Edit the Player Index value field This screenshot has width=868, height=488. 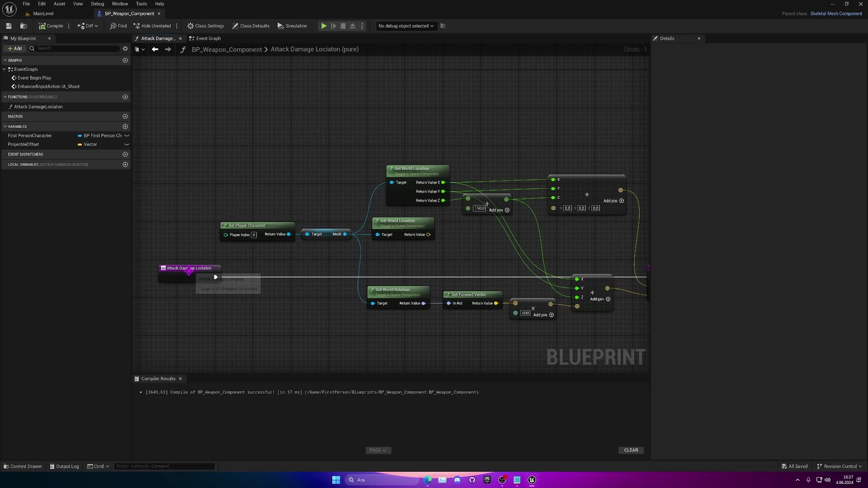click(x=254, y=235)
